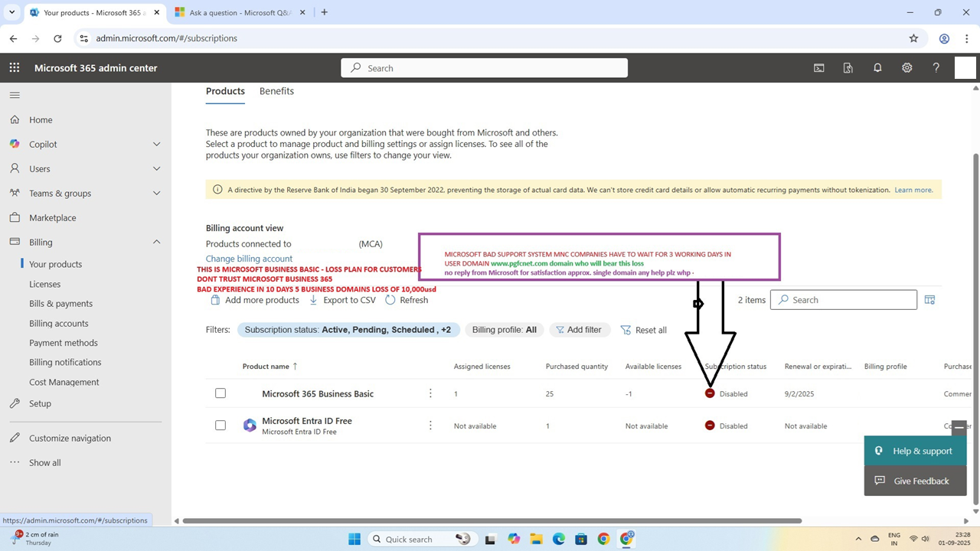This screenshot has width=980, height=551.
Task: Open Task View on the taskbar
Action: click(491, 539)
